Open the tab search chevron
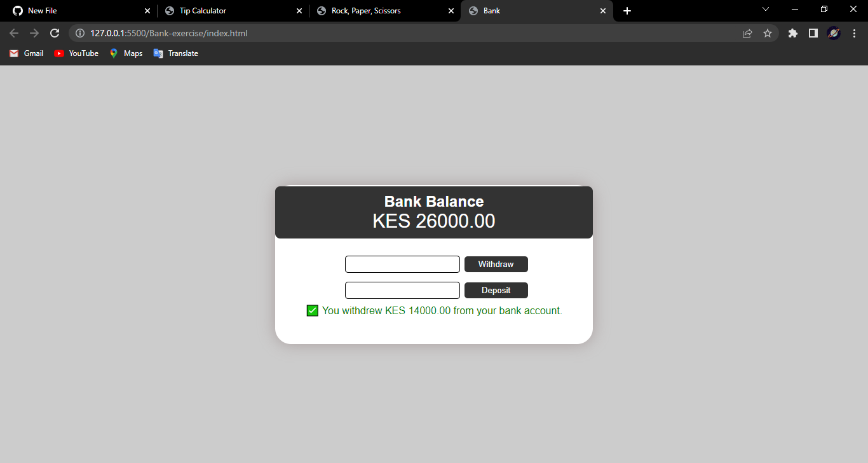The image size is (868, 463). 766,9
